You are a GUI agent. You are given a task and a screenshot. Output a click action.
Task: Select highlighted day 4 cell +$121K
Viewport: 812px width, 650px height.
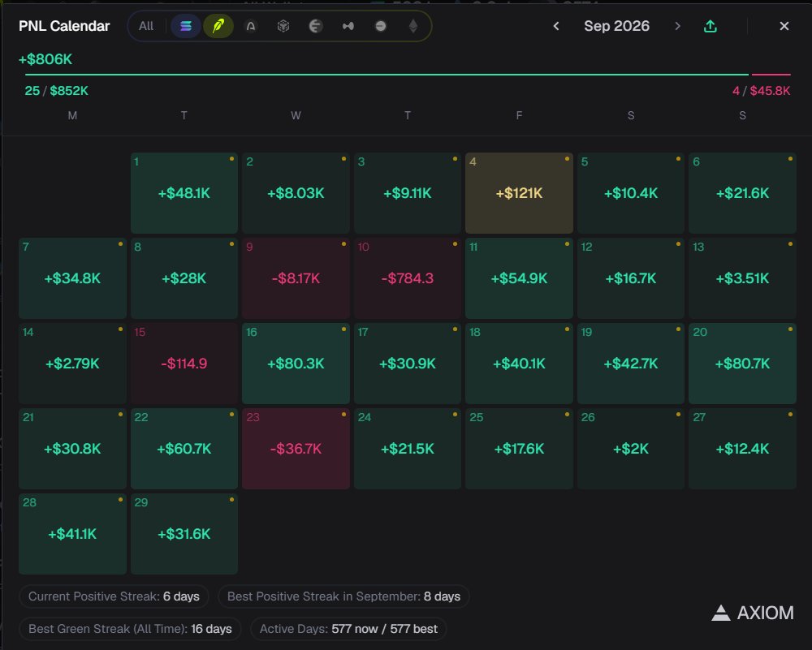(x=519, y=193)
